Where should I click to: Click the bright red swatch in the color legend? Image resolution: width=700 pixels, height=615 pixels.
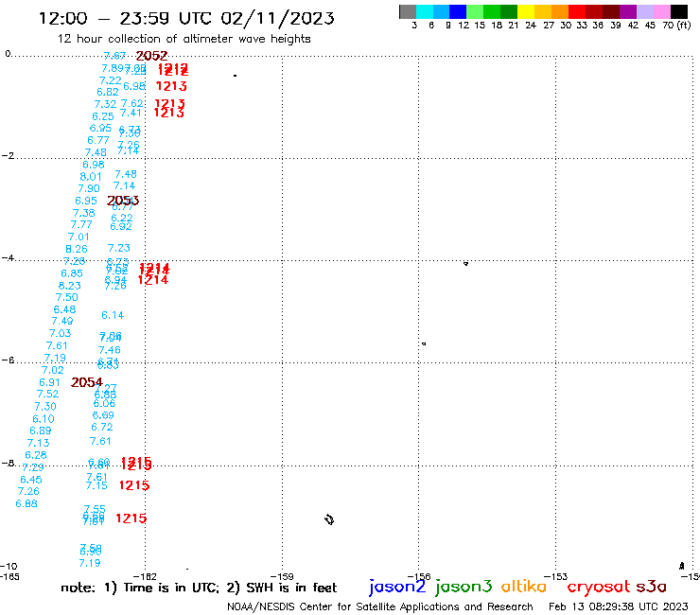coord(577,11)
